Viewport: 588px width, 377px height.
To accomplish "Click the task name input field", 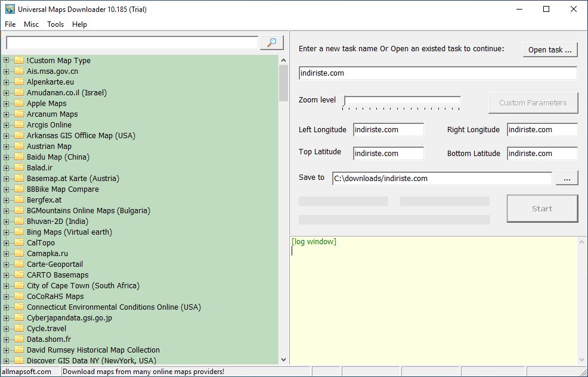I will (438, 73).
